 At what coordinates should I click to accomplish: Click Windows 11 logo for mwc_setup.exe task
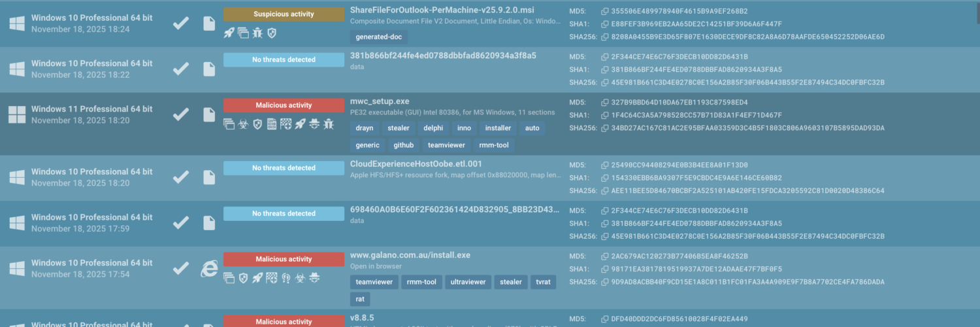coord(16,114)
